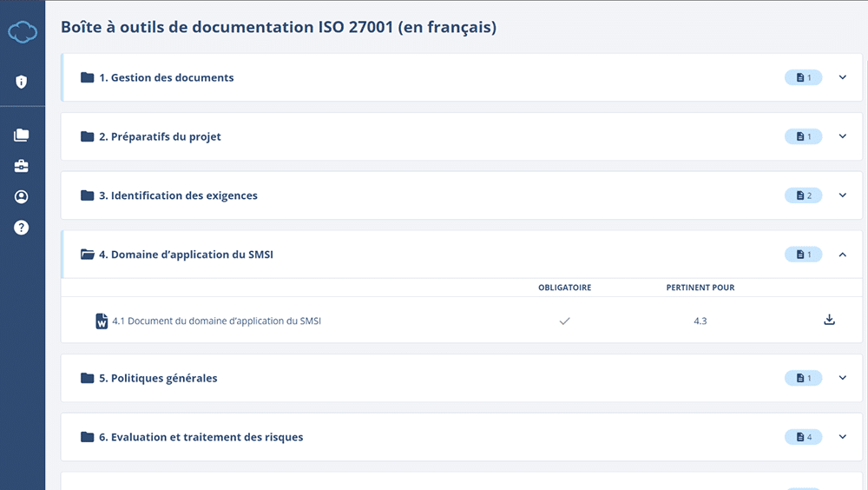The image size is (868, 490).
Task: Collapse the Domaine d'application du SMSI section
Action: click(842, 255)
